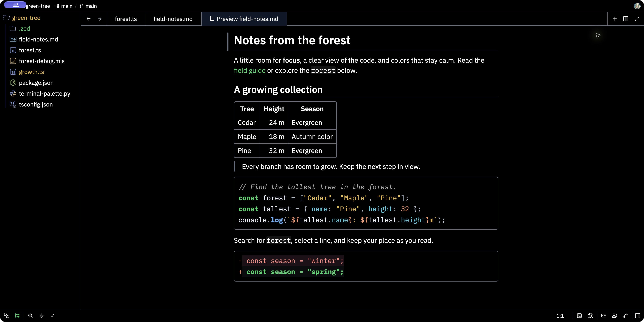Click the 'Autumn color' table cell

[312, 137]
